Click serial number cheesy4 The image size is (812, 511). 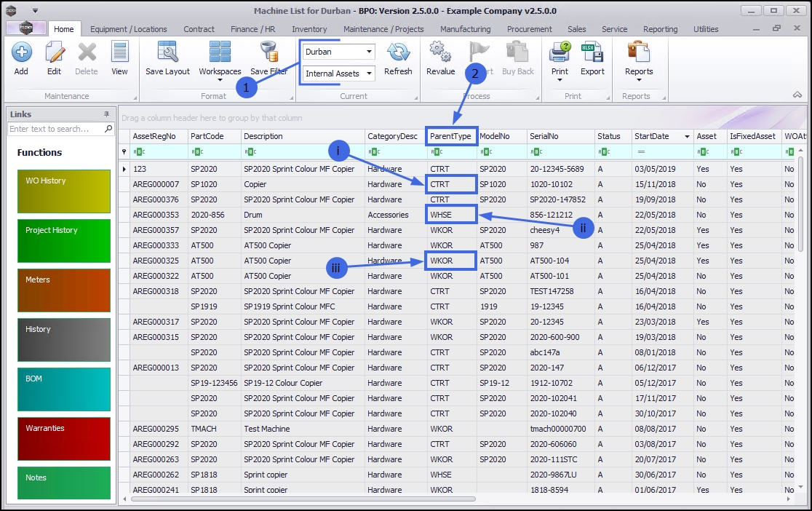point(545,230)
